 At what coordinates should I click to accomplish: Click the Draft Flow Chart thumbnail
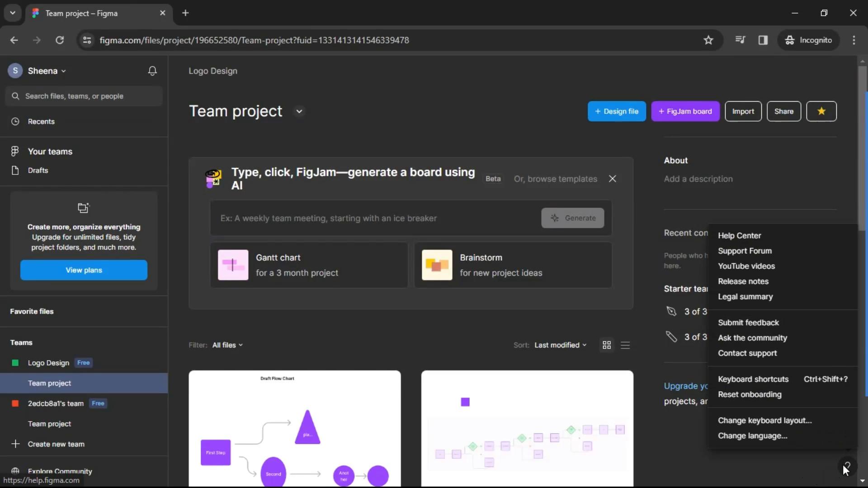click(x=294, y=428)
